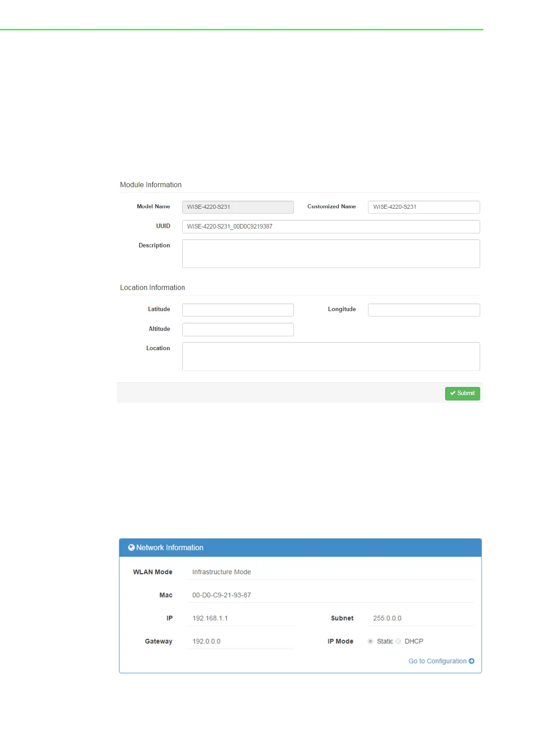Click inside the Location text area
The height and width of the screenshot is (756, 534).
[x=331, y=356]
